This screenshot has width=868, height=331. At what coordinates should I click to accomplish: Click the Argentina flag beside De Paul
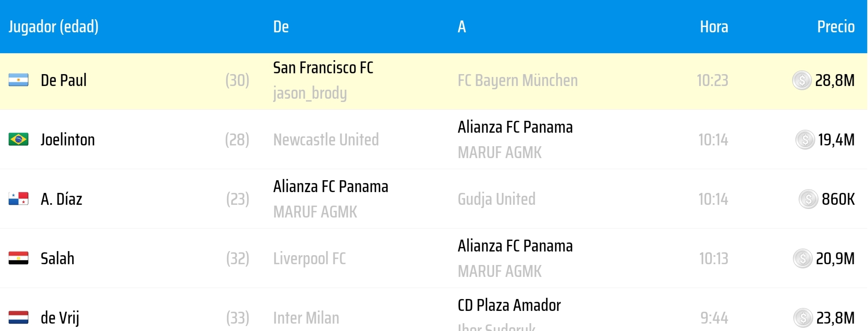[18, 80]
